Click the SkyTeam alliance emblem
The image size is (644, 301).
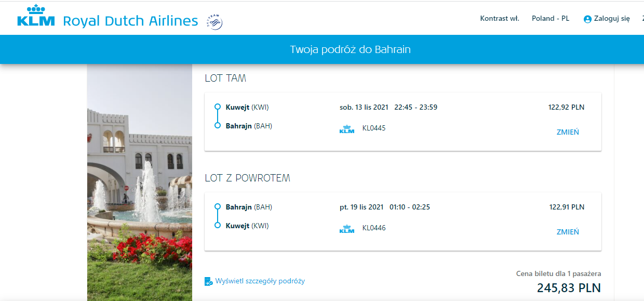point(214,22)
